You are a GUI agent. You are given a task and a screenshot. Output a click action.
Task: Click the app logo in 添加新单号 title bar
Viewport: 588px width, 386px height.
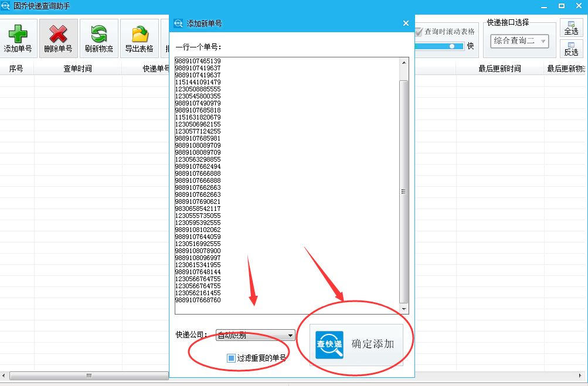178,23
